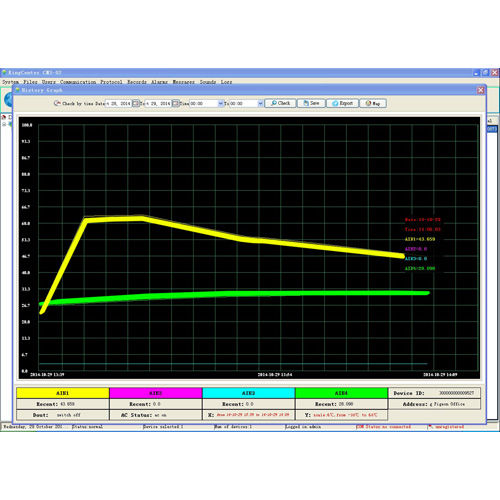Open the Alarms menu
Viewport: 500px width, 500px height.
(x=159, y=82)
